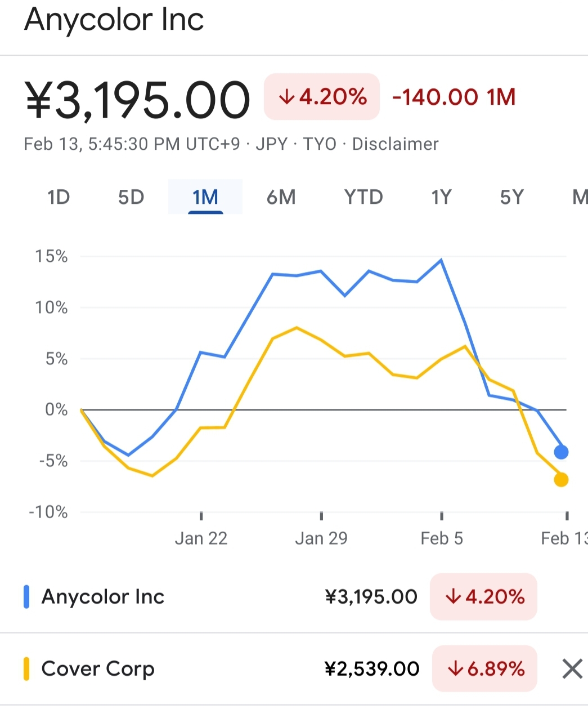This screenshot has width=588, height=709.
Task: Remove Cover Corp comparison with X icon
Action: coord(572,669)
